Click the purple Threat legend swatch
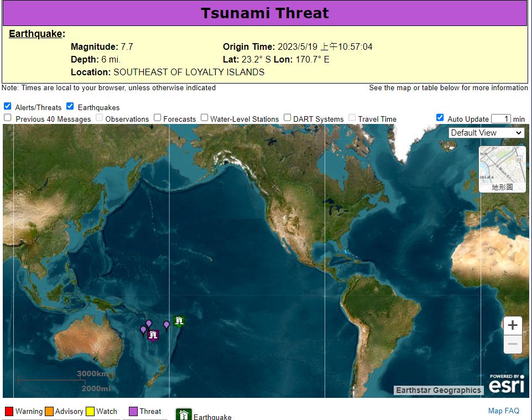Screen dimensions: 532x420 pyautogui.click(x=133, y=412)
